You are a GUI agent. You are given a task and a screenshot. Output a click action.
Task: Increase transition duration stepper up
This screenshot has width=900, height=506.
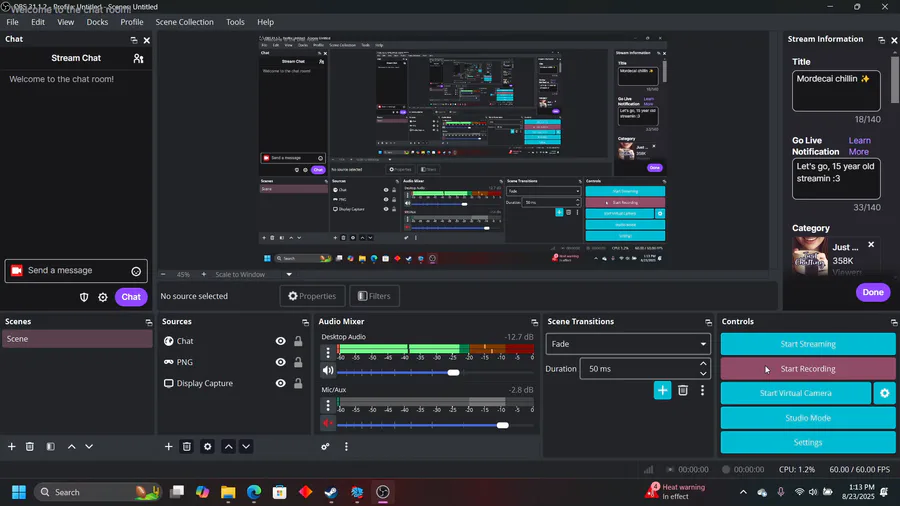703,364
